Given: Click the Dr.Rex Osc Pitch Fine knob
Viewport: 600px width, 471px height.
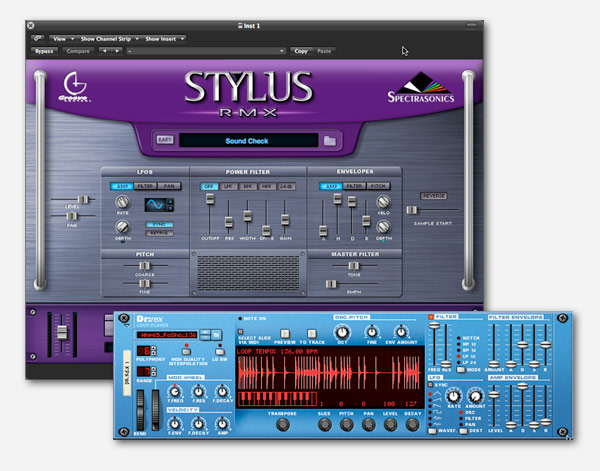Looking at the screenshot, I should pyautogui.click(x=372, y=331).
